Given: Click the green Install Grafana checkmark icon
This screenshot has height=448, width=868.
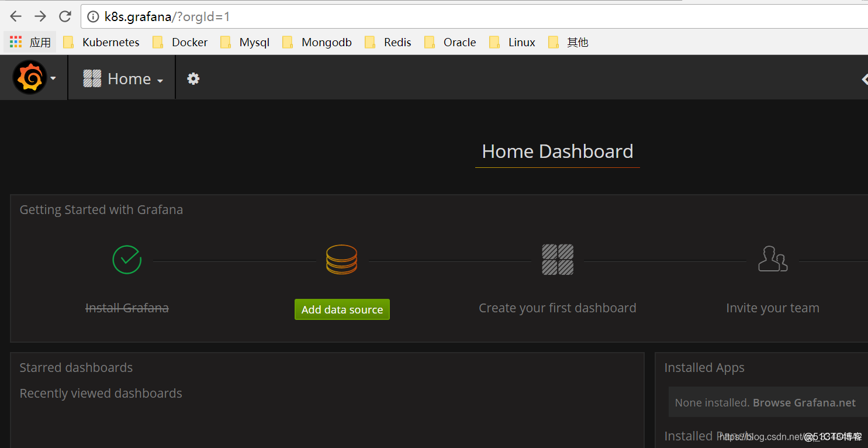Looking at the screenshot, I should pos(127,260).
